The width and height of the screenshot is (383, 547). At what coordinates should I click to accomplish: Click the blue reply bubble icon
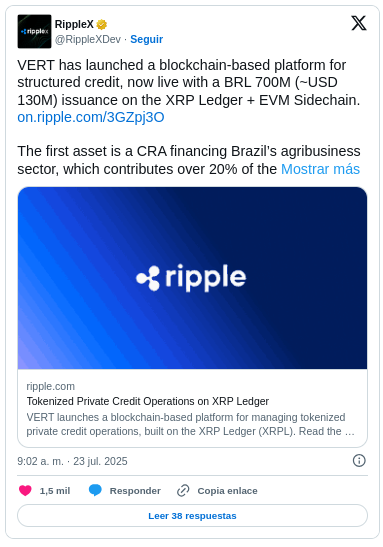95,490
